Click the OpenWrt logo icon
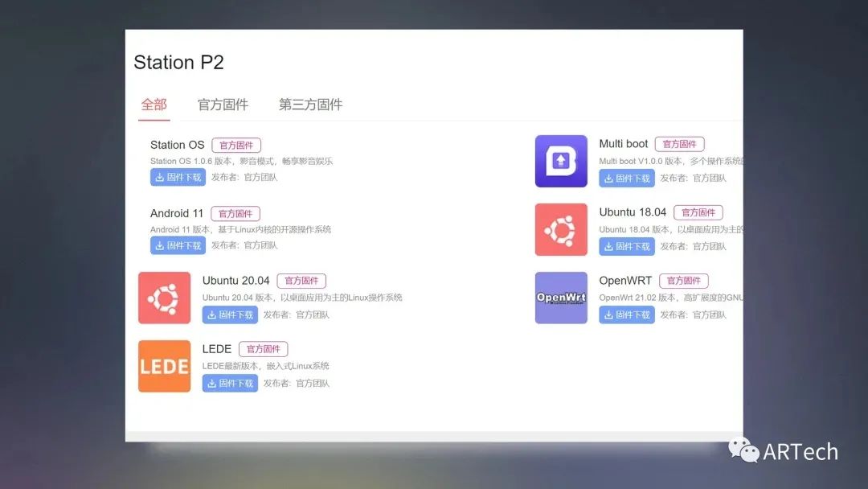The height and width of the screenshot is (489, 868). [561, 298]
